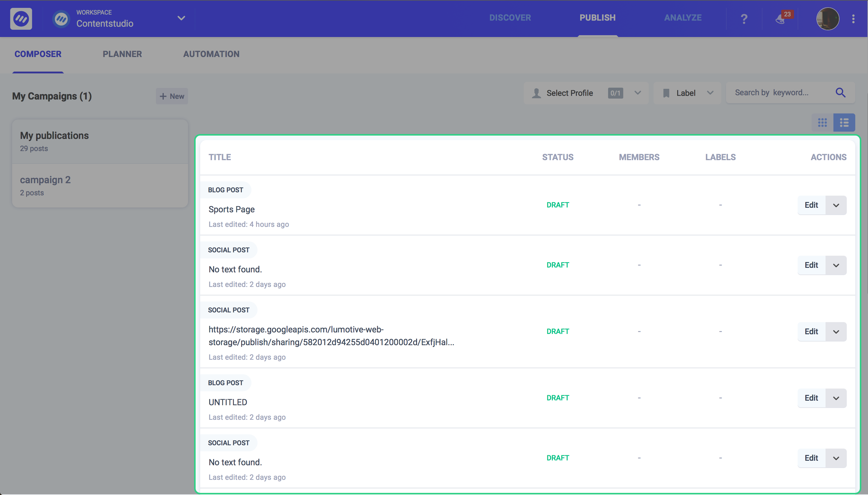Create a new campaign with New button
868x495 pixels.
point(172,96)
